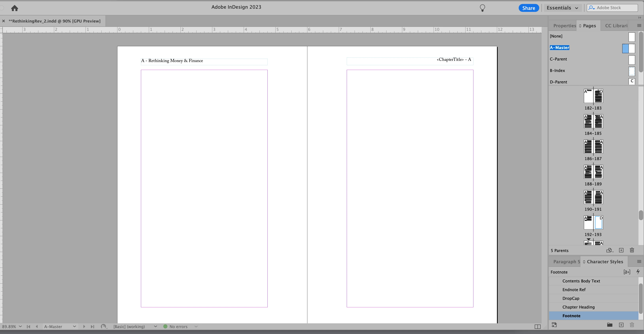Viewport: 644px width, 334px height.
Task: Create new style group folder icon
Action: (610, 325)
